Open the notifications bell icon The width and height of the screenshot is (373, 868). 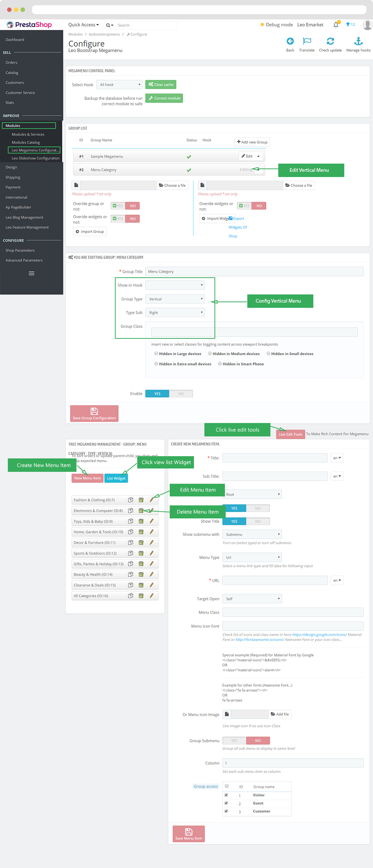336,25
